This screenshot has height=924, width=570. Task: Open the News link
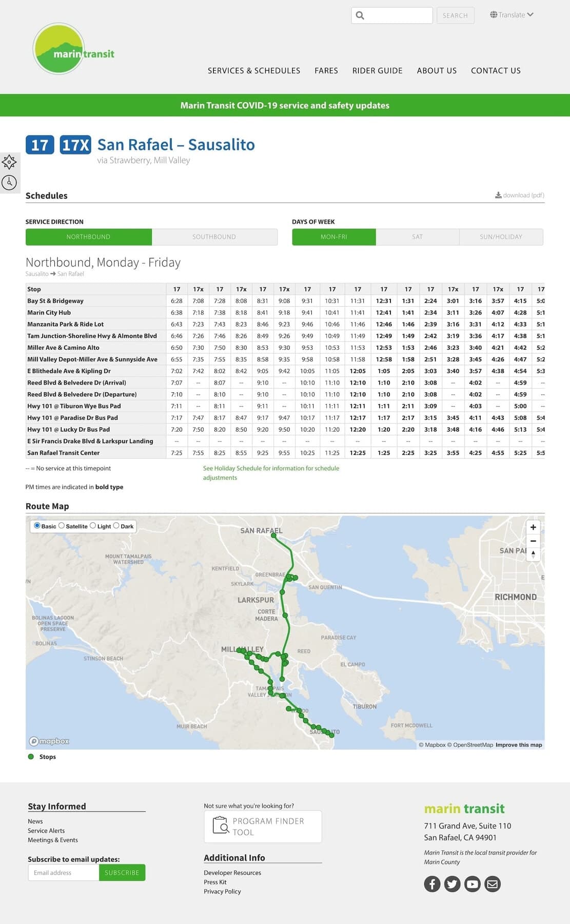35,821
